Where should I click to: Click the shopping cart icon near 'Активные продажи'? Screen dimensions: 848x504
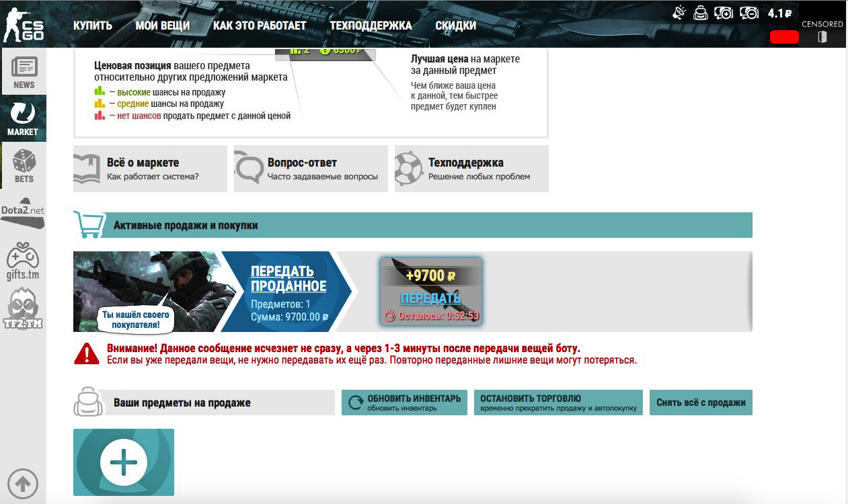coord(88,224)
